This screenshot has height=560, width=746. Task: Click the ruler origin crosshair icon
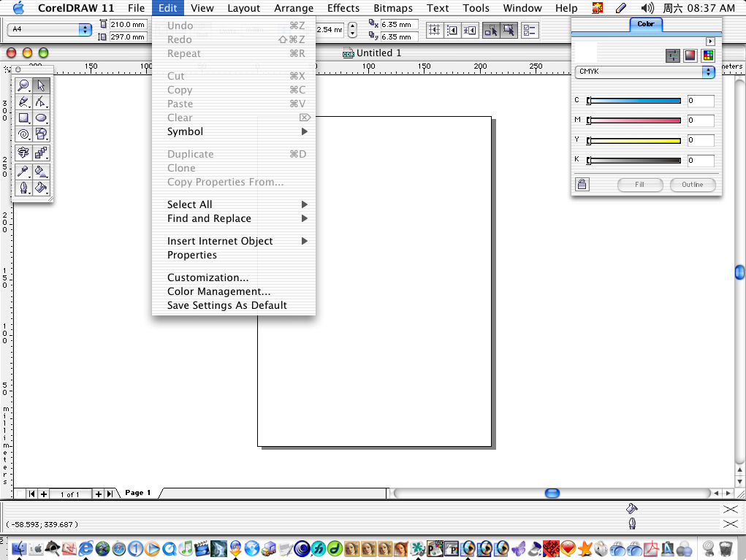[7, 69]
